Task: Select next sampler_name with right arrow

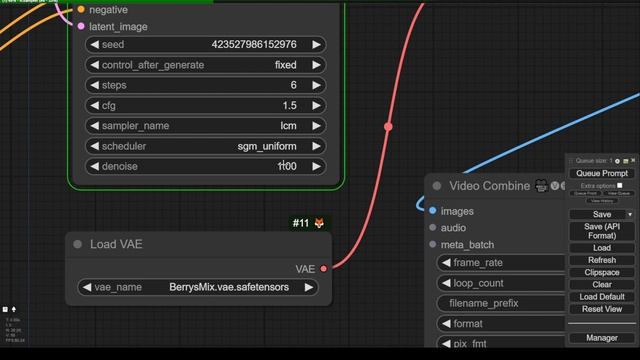Action: click(316, 126)
